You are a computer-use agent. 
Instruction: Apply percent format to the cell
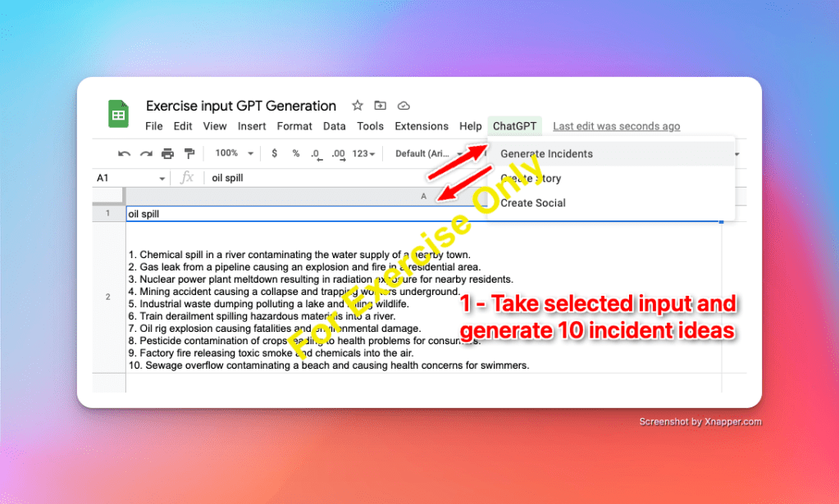(295, 153)
